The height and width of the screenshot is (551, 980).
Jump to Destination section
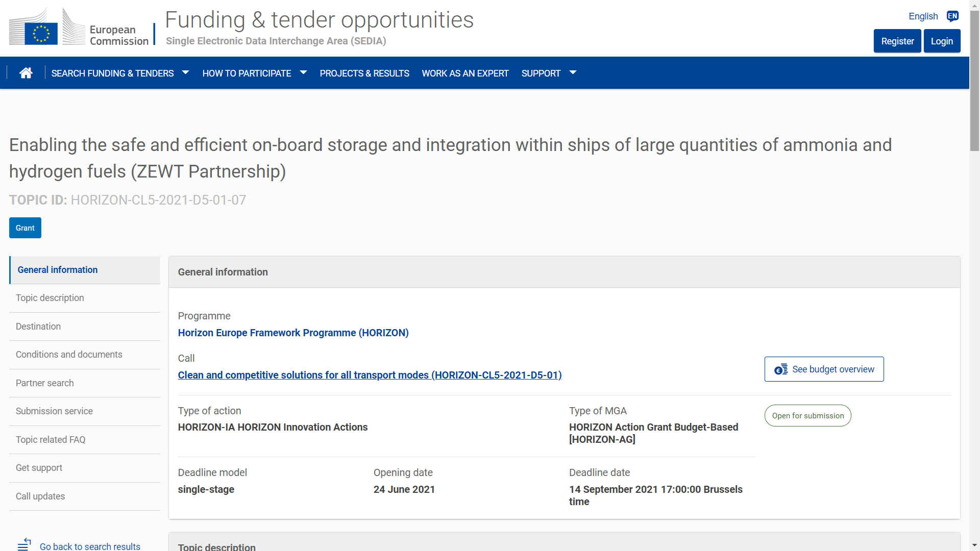tap(85, 327)
